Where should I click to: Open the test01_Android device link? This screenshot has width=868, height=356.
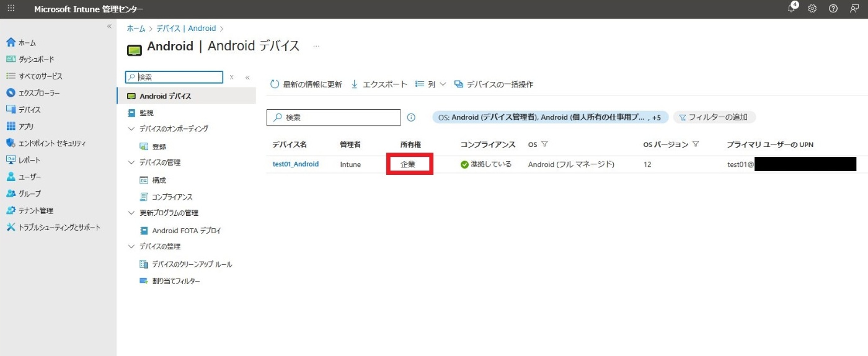(x=296, y=164)
